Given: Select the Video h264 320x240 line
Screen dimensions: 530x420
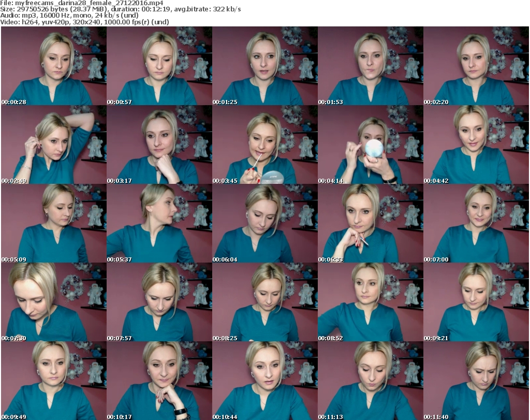Looking at the screenshot, I should pyautogui.click(x=84, y=22).
